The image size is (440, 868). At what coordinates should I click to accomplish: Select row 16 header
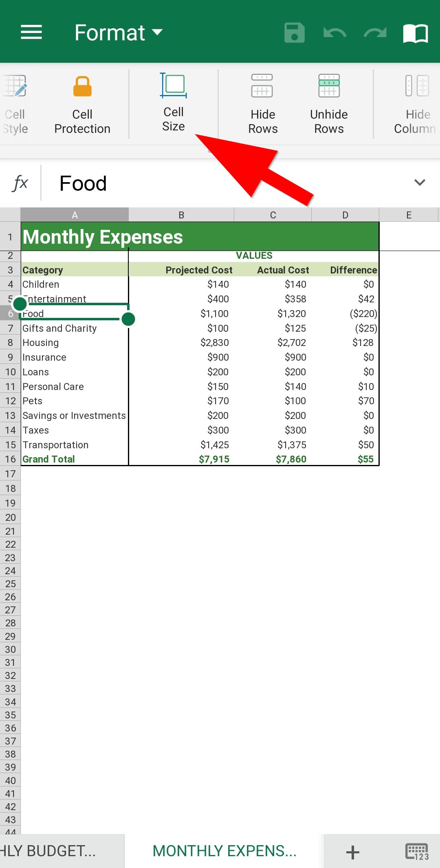[x=10, y=459]
